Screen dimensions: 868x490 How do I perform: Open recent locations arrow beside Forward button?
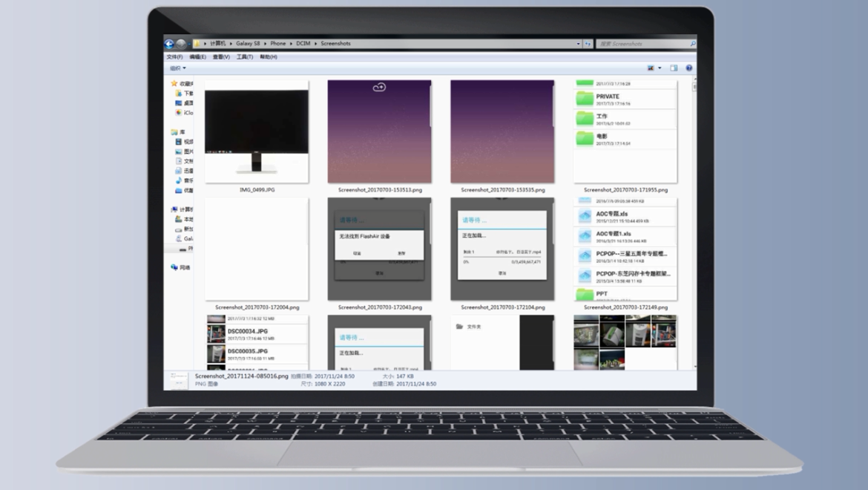(x=189, y=43)
